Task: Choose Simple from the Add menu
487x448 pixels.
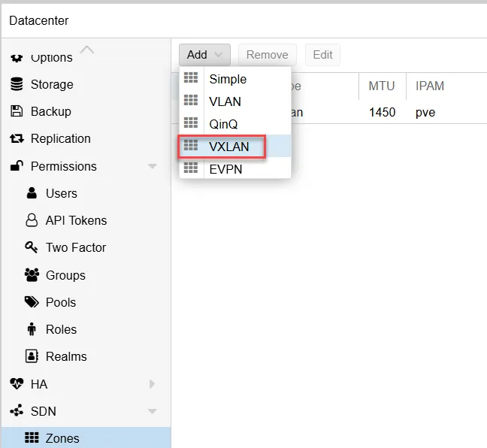Action: pos(235,79)
